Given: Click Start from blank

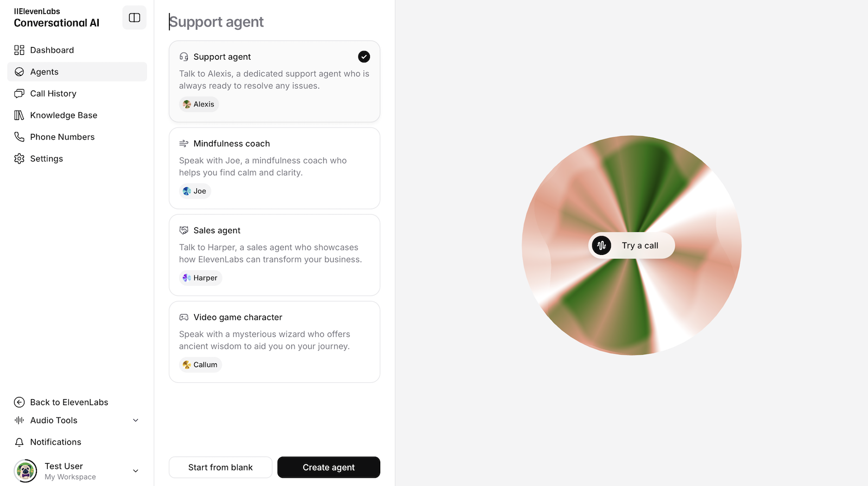Looking at the screenshot, I should click(220, 467).
